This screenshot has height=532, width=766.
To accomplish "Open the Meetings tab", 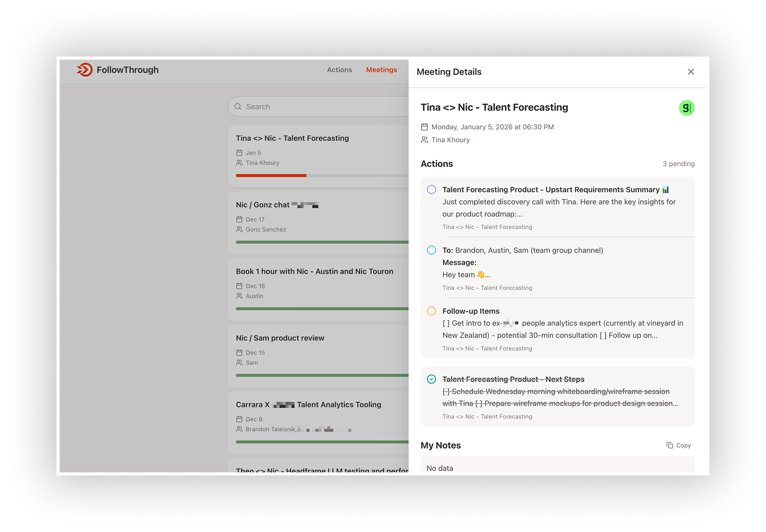I will 381,70.
